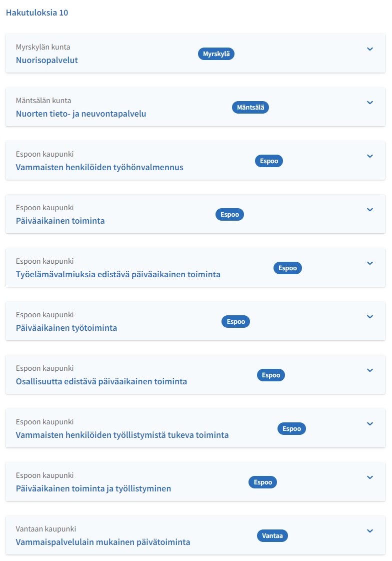Viewport: 392px width, 561px height.
Task: Open the Nuorisopalvelut link
Action: pos(47,60)
